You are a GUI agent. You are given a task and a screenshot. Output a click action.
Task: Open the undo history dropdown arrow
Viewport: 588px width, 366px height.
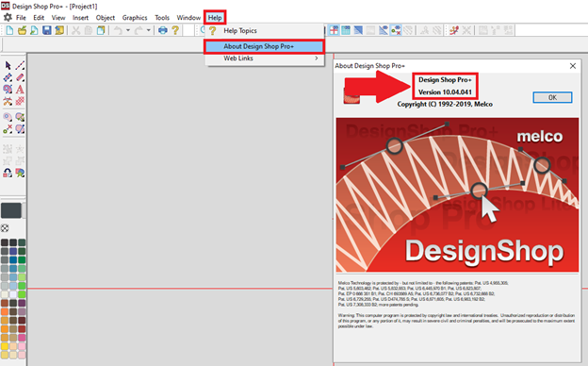tap(128, 30)
